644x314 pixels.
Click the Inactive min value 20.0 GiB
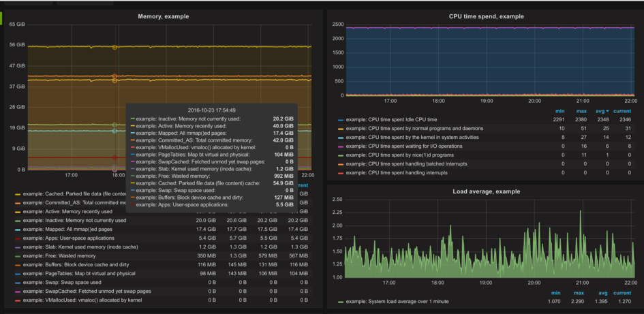click(206, 221)
